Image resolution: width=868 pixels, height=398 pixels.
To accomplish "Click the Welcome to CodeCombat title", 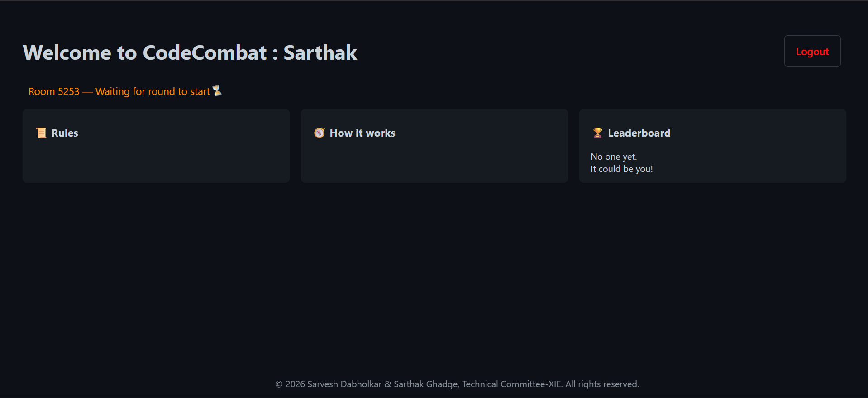I will 145,52.
